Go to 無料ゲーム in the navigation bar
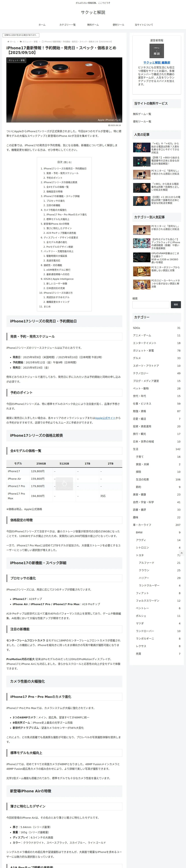 pyautogui.click(x=93, y=25)
